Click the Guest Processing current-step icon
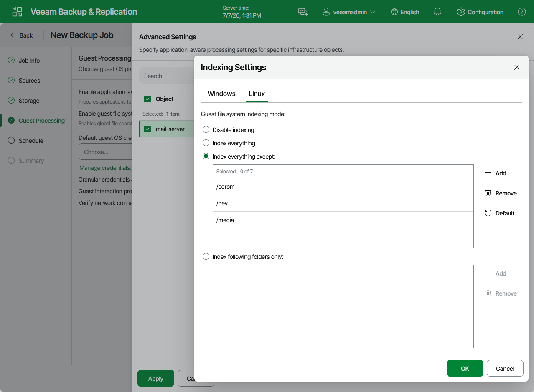 click(11, 120)
